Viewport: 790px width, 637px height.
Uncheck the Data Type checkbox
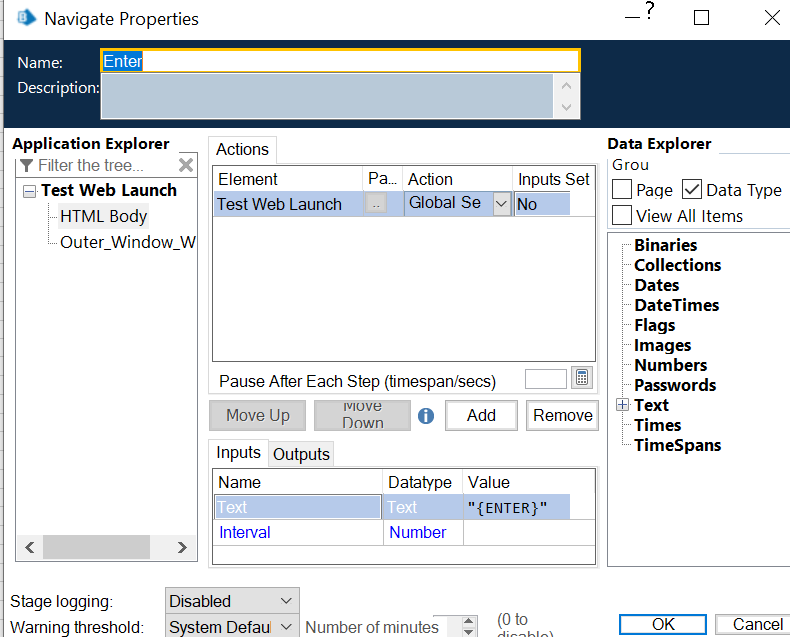pyautogui.click(x=692, y=190)
